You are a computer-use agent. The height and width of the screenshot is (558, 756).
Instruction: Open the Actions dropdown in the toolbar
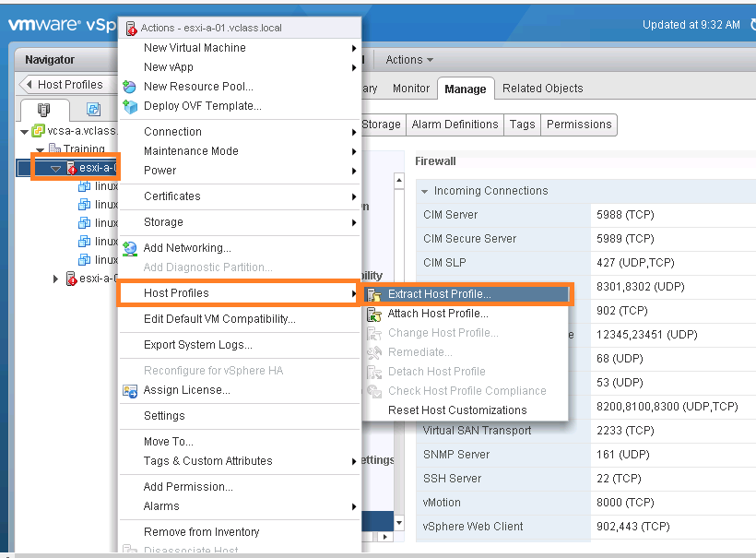coord(408,60)
